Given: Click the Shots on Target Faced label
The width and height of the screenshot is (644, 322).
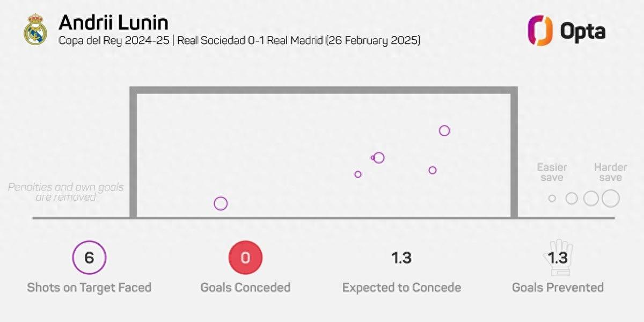Looking at the screenshot, I should 89,288.
